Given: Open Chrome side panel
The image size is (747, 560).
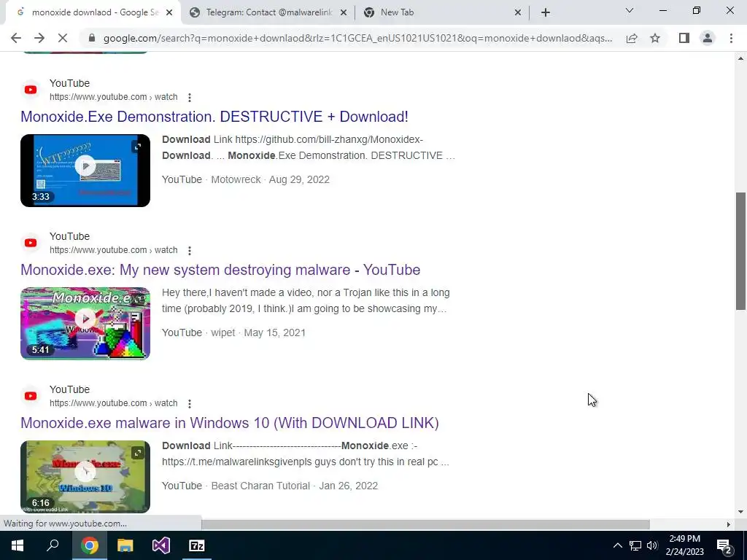Looking at the screenshot, I should (x=684, y=38).
